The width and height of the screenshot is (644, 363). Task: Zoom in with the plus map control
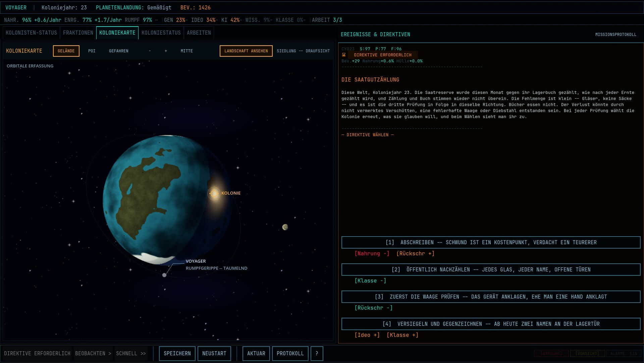[166, 51]
